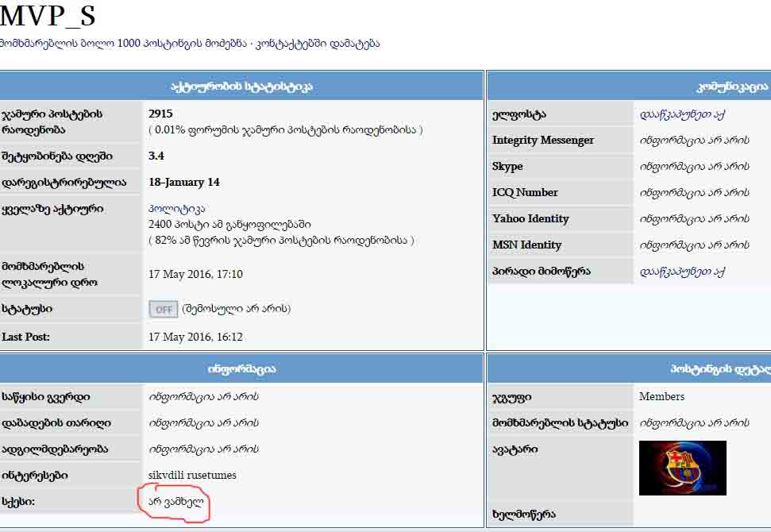Viewport: 771px width, 532px height.
Task: Select the MVP_S username heading
Action: pyautogui.click(x=48, y=16)
